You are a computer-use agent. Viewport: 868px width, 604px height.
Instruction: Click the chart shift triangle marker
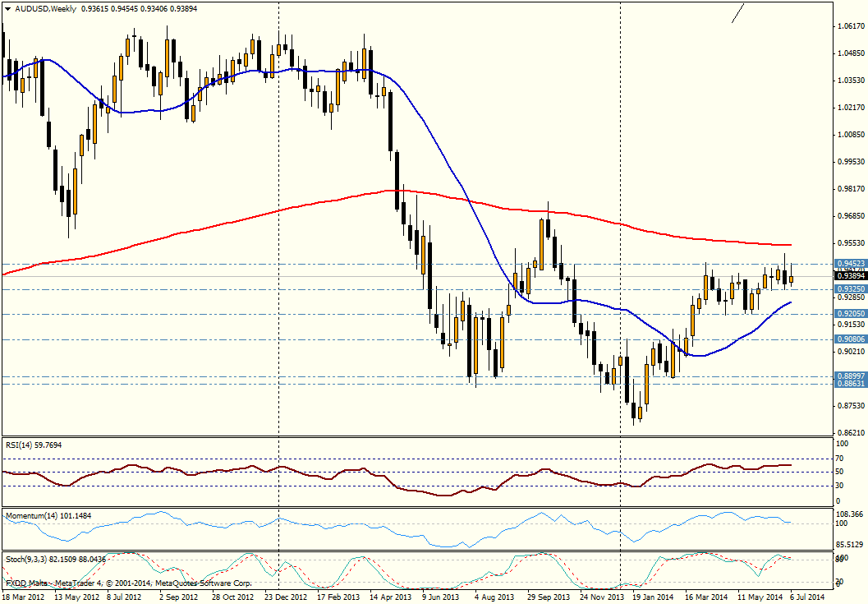click(829, 4)
